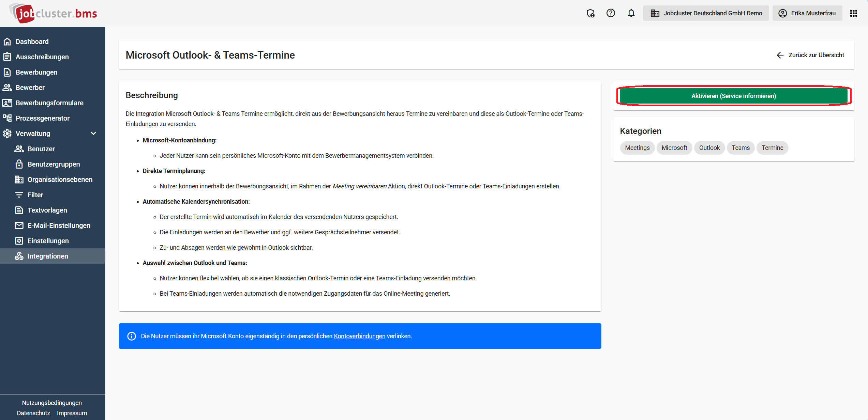Open the Jobcluster Deutschland GmbH Demo company selector
The width and height of the screenshot is (868, 420).
(x=706, y=13)
